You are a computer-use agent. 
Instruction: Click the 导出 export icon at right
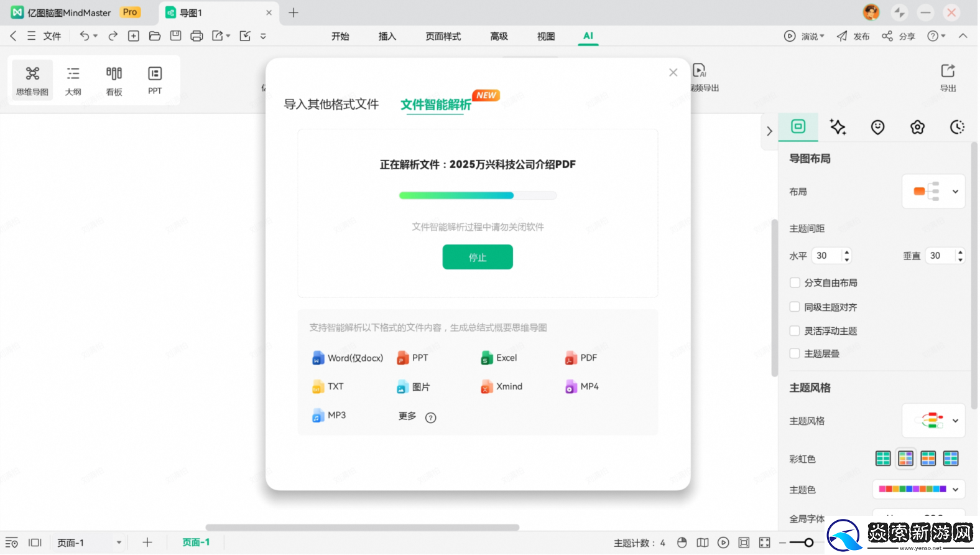pos(948,77)
